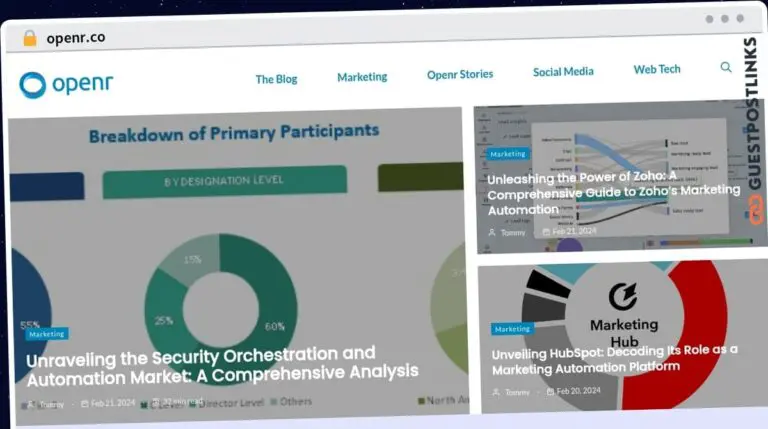Go to Openr Stories
Image resolution: width=768 pixels, height=429 pixels.
coord(460,74)
